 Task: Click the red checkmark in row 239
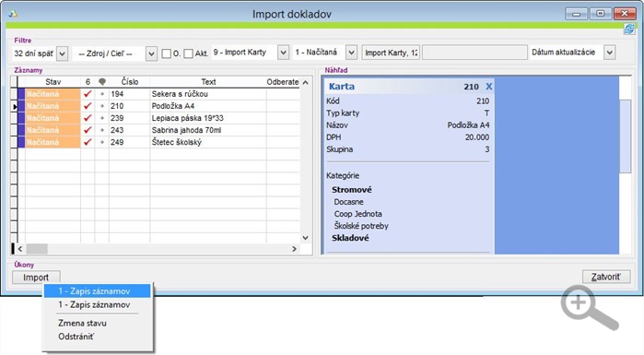[x=88, y=118]
